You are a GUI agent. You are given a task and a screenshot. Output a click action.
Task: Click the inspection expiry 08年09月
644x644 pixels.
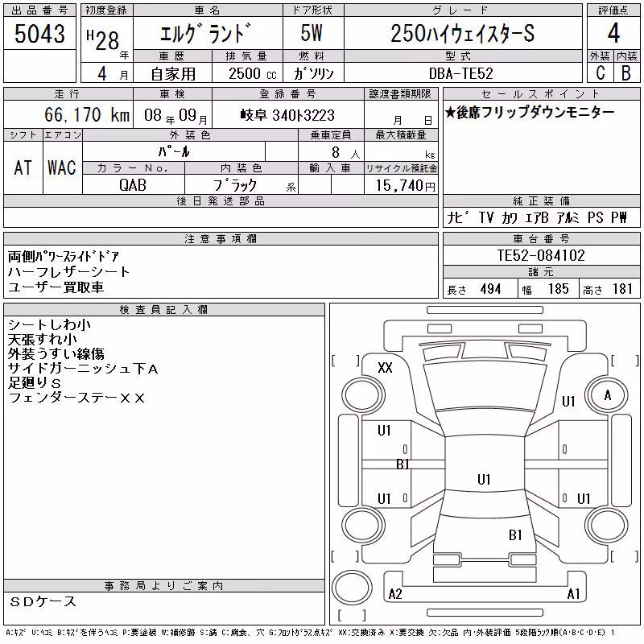(175, 115)
